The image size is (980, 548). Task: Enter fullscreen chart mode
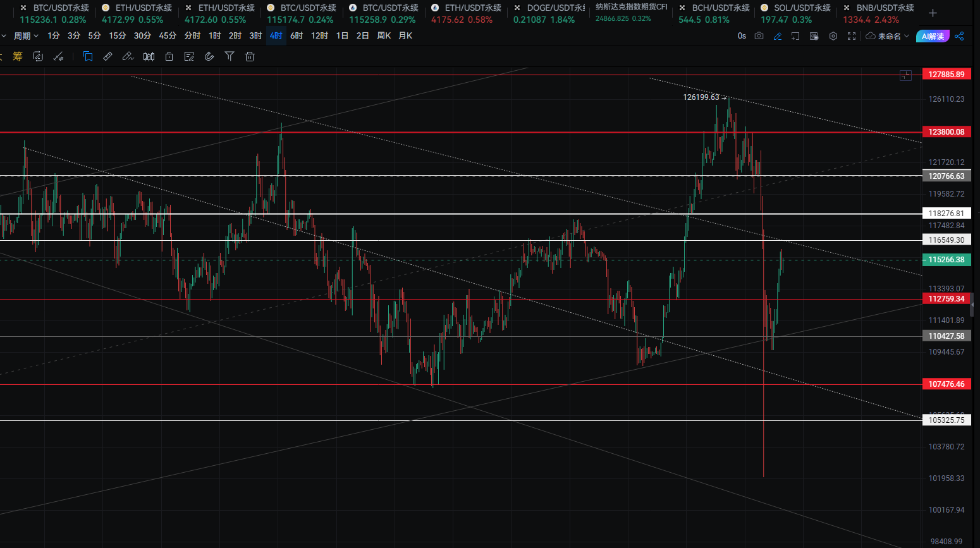point(852,36)
